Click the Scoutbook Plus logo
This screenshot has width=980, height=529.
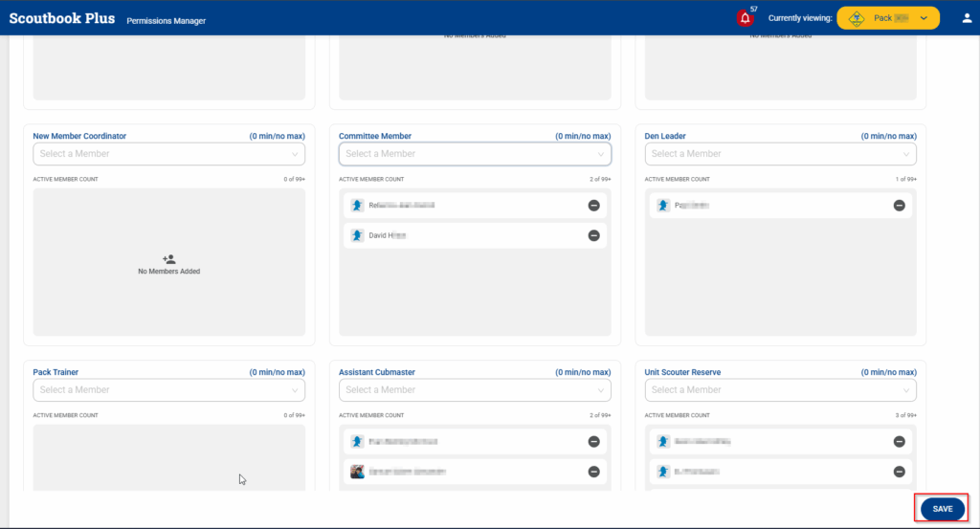[x=61, y=18]
